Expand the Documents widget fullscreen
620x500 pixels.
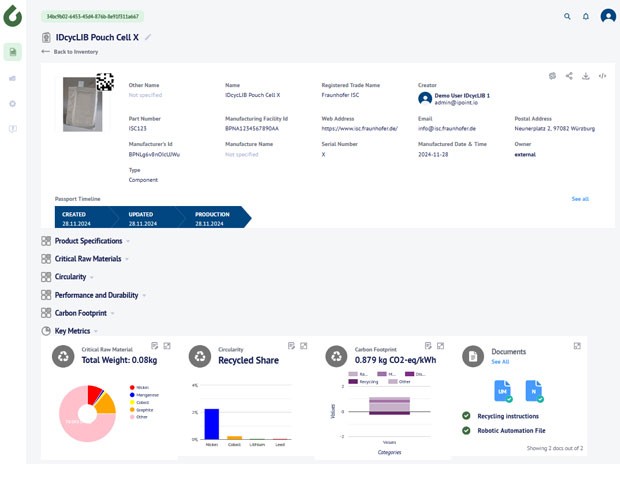click(x=577, y=346)
